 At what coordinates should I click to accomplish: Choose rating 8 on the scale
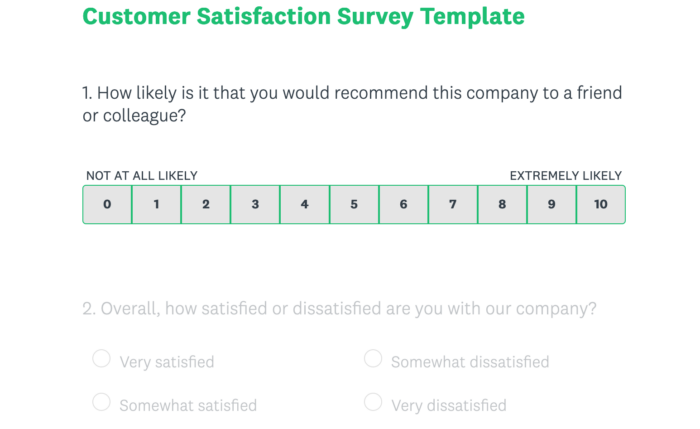point(502,204)
